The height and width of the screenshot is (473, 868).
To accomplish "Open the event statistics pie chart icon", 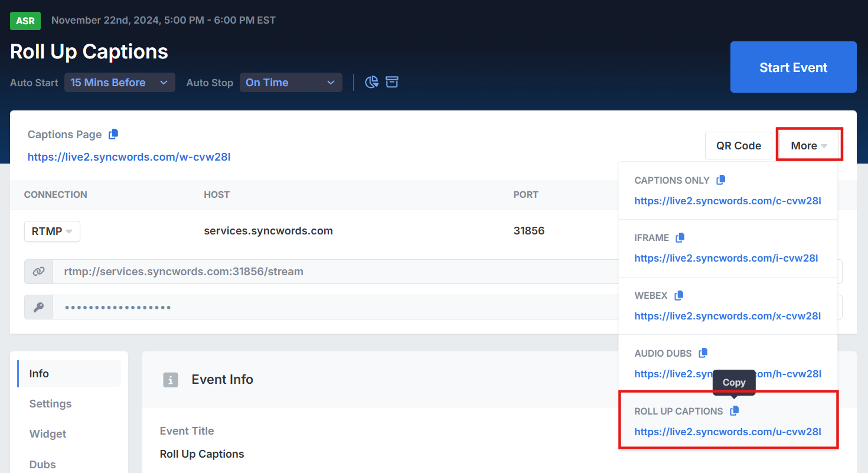I will coord(371,82).
